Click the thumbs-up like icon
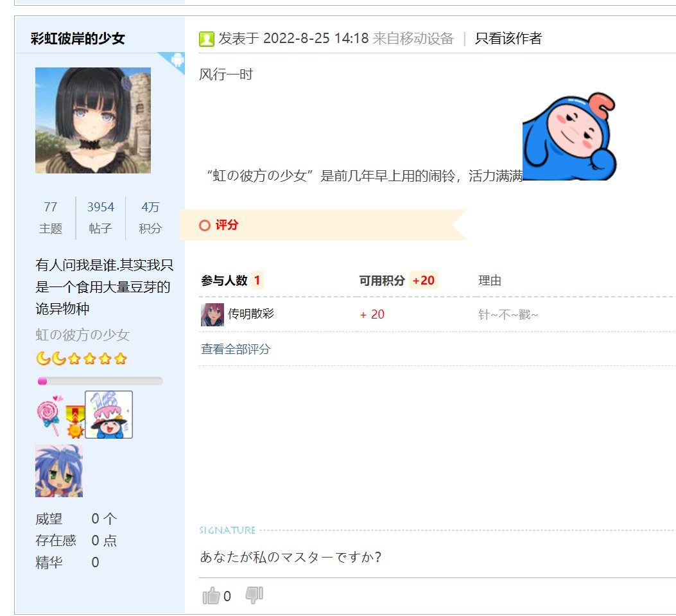 pyautogui.click(x=211, y=595)
